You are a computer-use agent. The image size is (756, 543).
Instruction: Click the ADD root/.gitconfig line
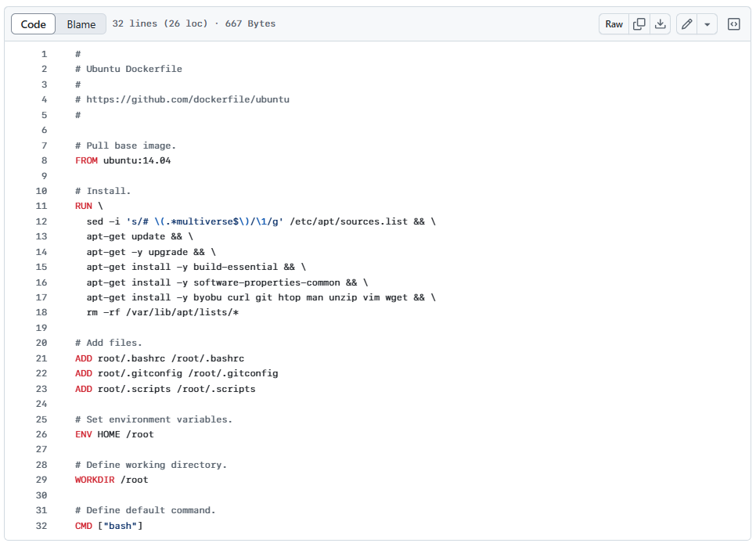pos(176,373)
